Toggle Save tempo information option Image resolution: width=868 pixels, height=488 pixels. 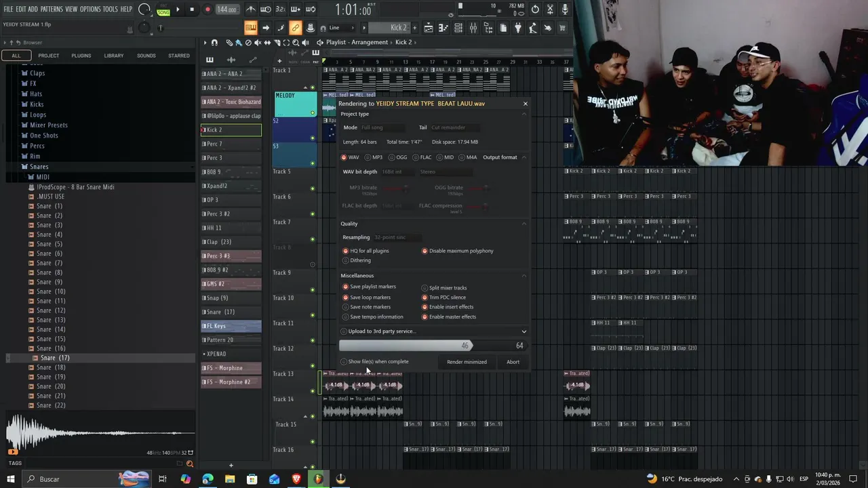[373, 317]
